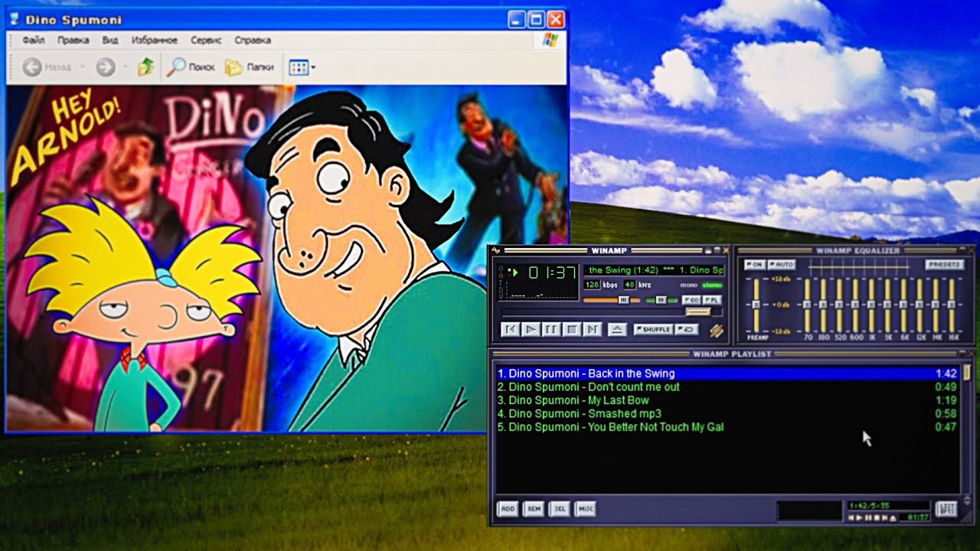
Task: Click the Winamp balance slider
Action: click(x=661, y=300)
